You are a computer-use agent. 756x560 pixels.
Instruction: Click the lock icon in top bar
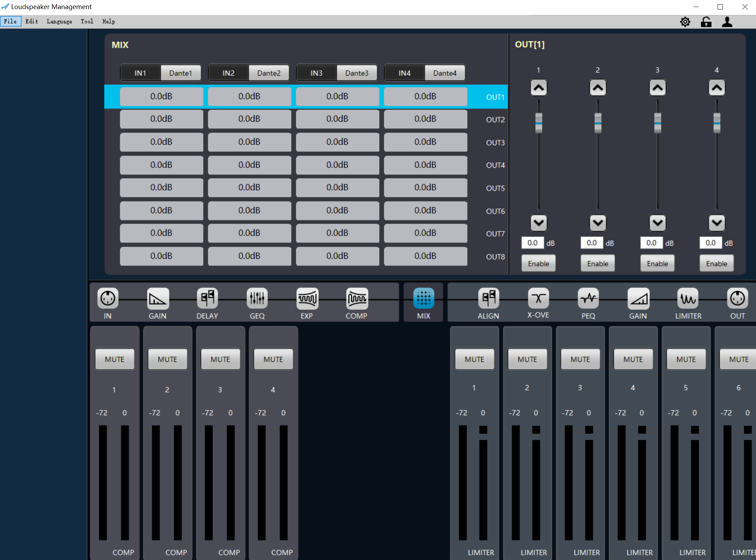[x=706, y=22]
